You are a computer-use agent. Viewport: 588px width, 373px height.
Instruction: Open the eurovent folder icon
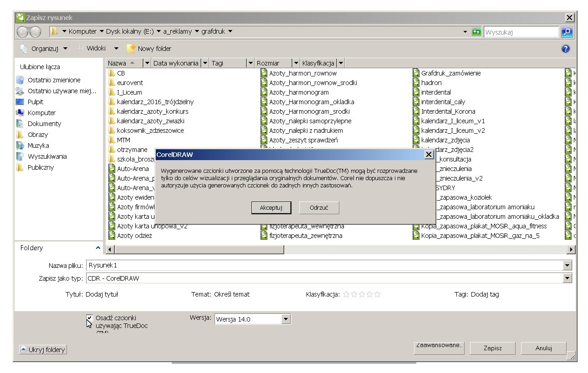pos(112,83)
